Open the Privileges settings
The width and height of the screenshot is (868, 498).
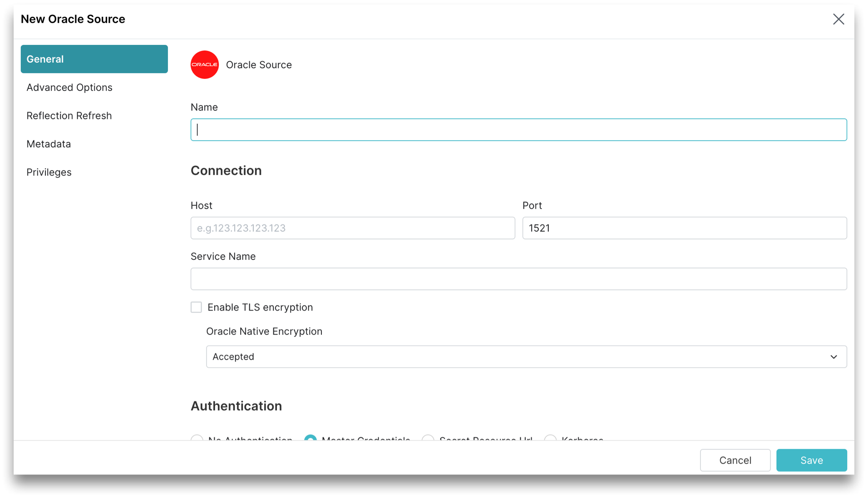coord(49,172)
